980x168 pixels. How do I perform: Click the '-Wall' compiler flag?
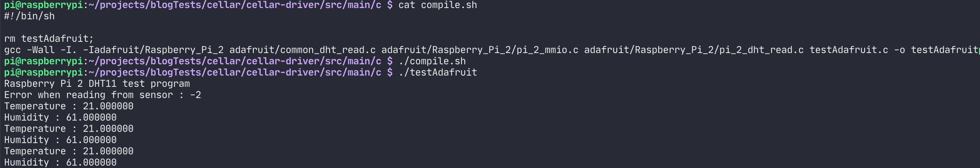[41, 50]
